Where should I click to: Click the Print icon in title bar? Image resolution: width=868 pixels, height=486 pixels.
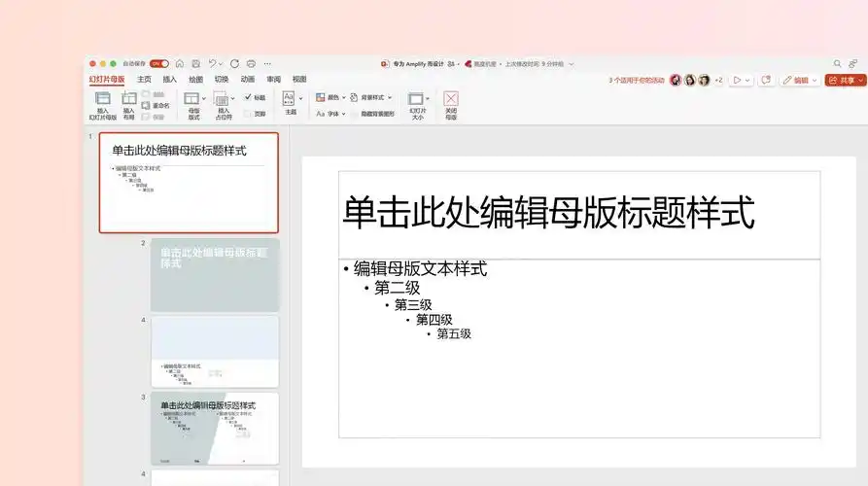pyautogui.click(x=251, y=63)
